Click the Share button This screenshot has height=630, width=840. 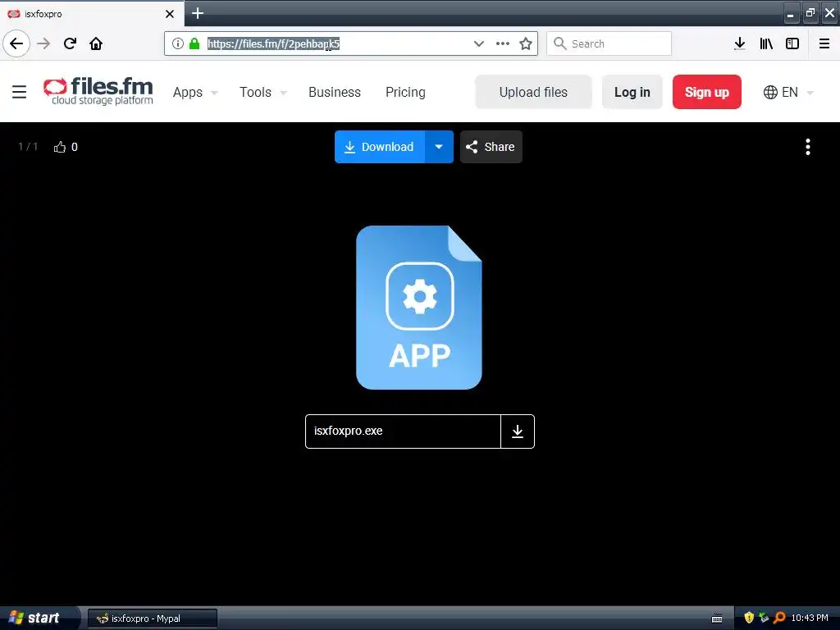[491, 147]
